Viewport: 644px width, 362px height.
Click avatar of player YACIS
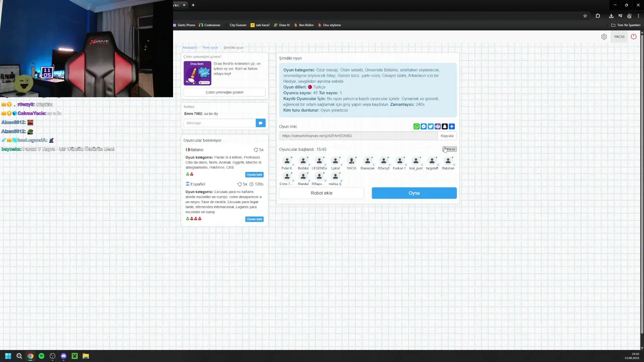point(351,161)
